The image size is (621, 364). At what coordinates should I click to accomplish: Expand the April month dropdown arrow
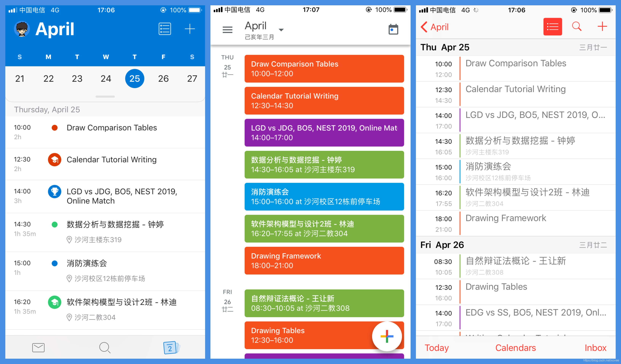281,30
